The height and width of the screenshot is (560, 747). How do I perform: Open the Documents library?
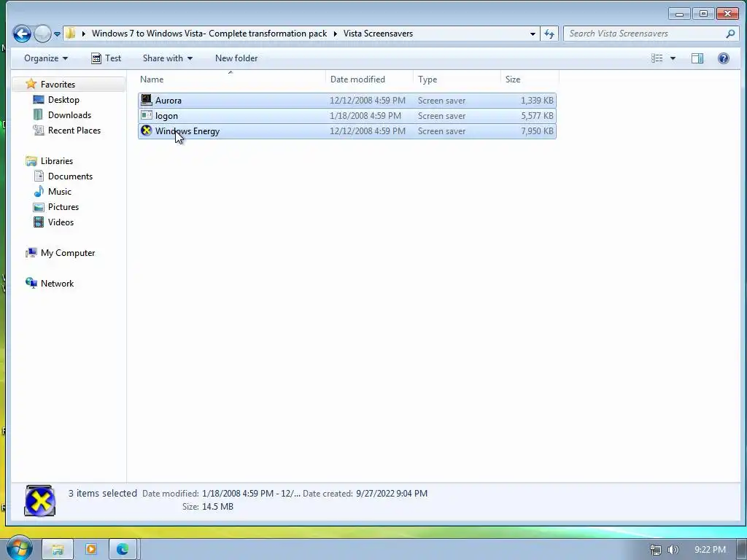70,176
